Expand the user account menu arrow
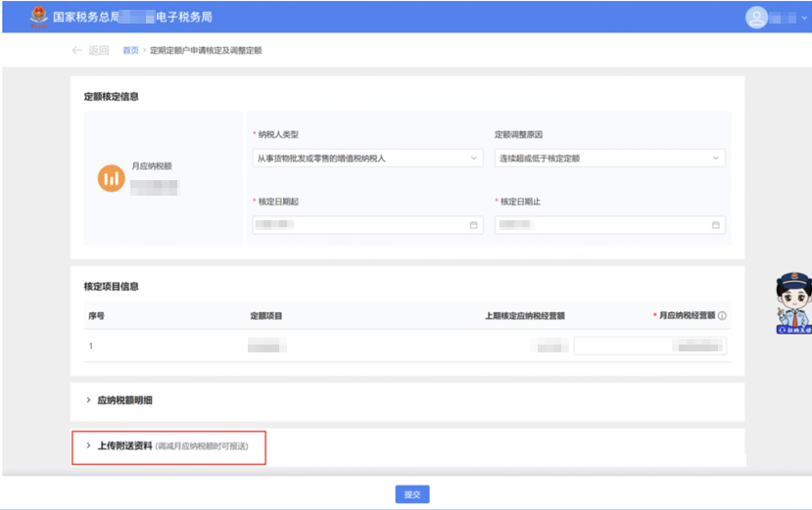Viewport: 812px width, 510px height. 804,19
